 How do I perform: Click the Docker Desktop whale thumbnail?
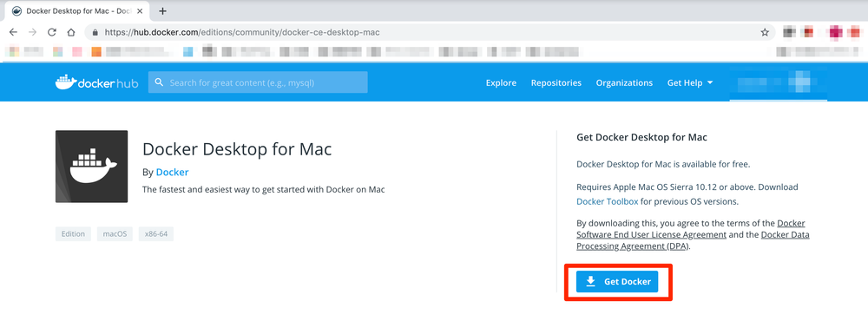pos(91,167)
